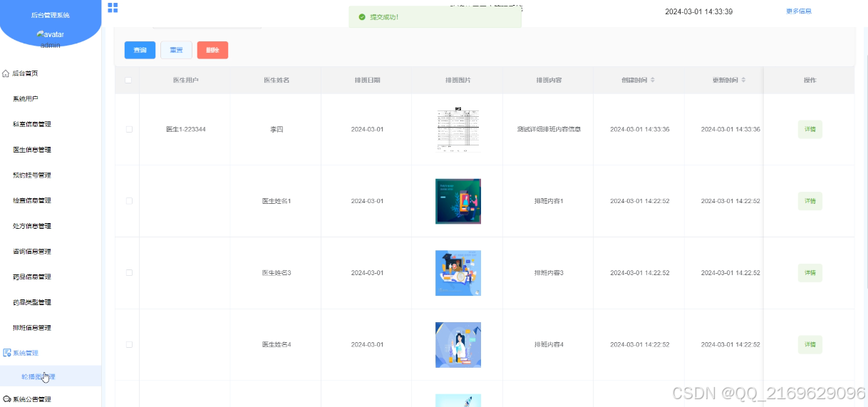Open 详情 for the 医生姓名3 row
The image size is (868, 407).
pyautogui.click(x=810, y=273)
